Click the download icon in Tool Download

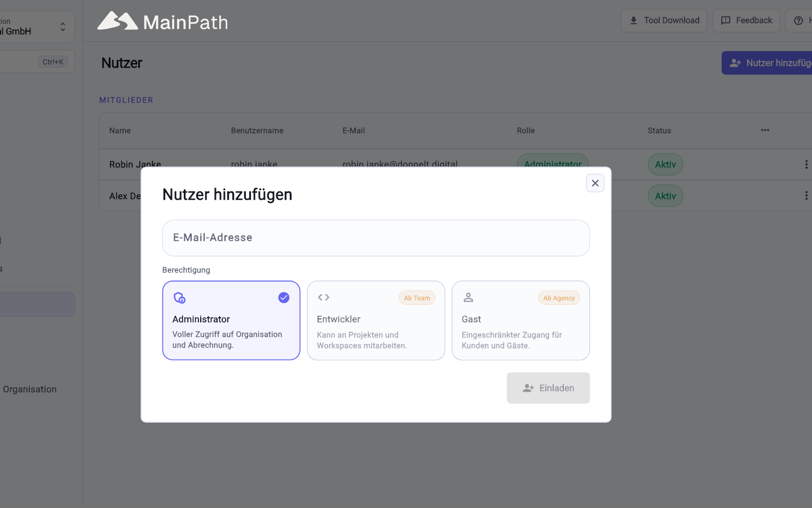[x=633, y=20]
